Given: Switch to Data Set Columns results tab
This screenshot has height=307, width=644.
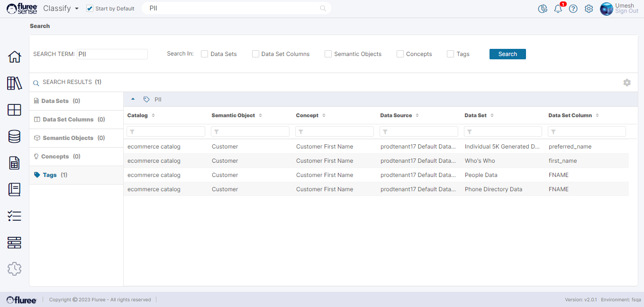Looking at the screenshot, I should point(68,120).
